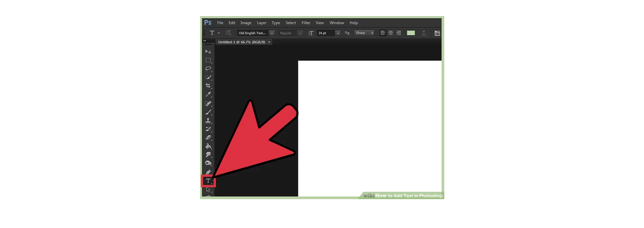Select the Spot Healing Brush tool
Screen dimensions: 644x228
(208, 104)
